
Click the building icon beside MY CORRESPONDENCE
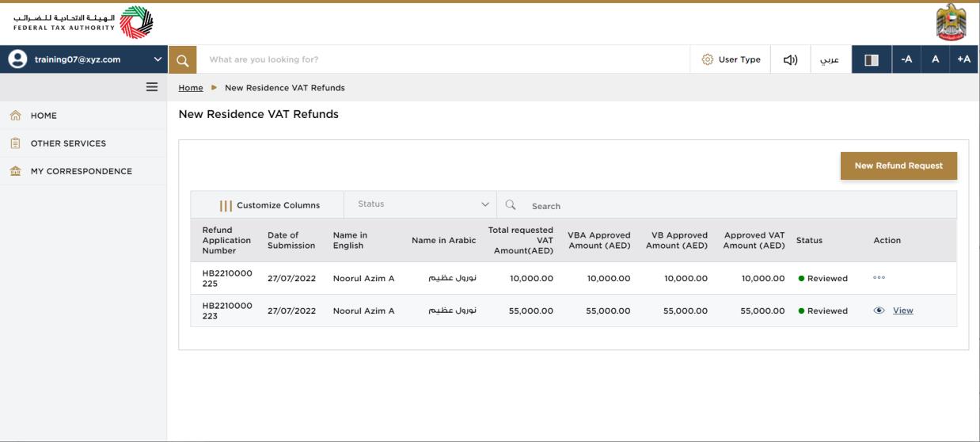pos(15,171)
